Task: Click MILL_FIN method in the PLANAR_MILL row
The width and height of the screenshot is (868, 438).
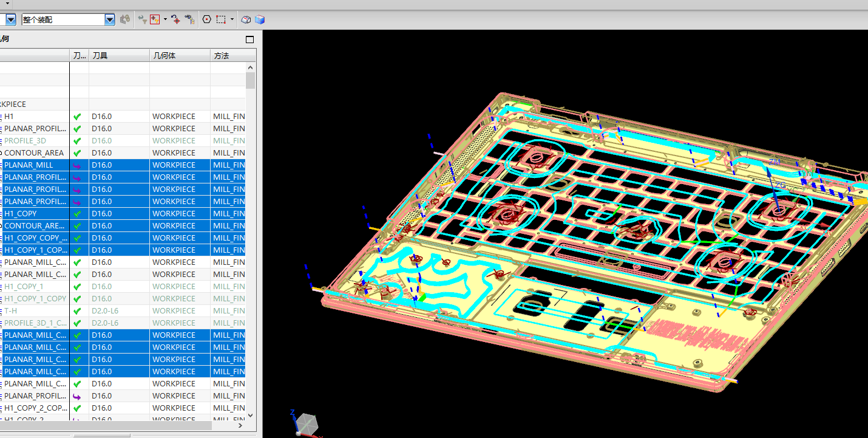Action: point(229,165)
